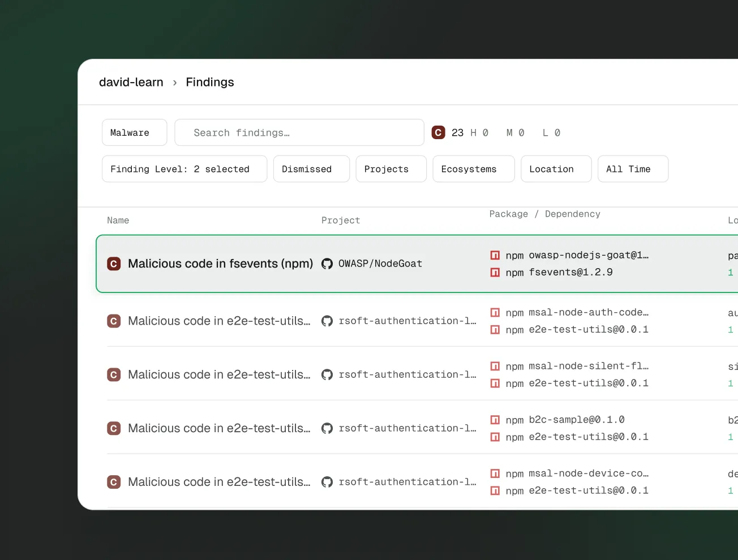Click msal-node-device-co… package text

click(589, 473)
